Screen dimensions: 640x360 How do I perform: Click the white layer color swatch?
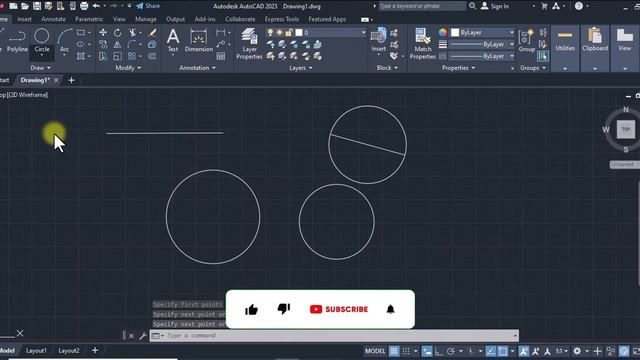tap(299, 33)
